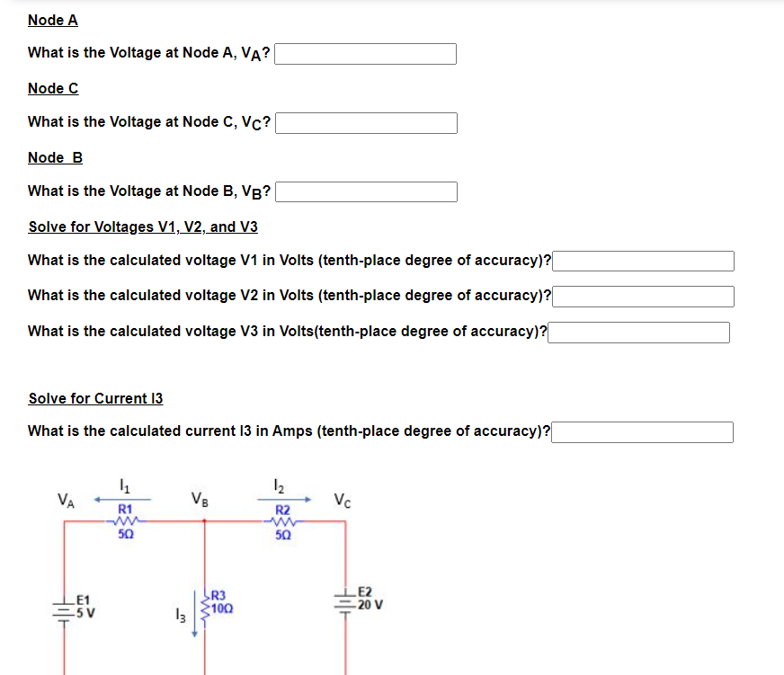
Task: Click the 'Solve for Current I3' heading
Action: (x=95, y=398)
